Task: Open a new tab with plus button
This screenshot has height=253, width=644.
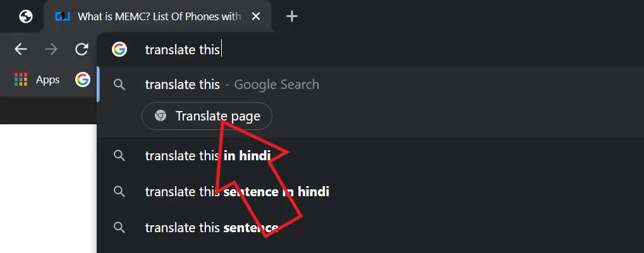Action: point(291,16)
